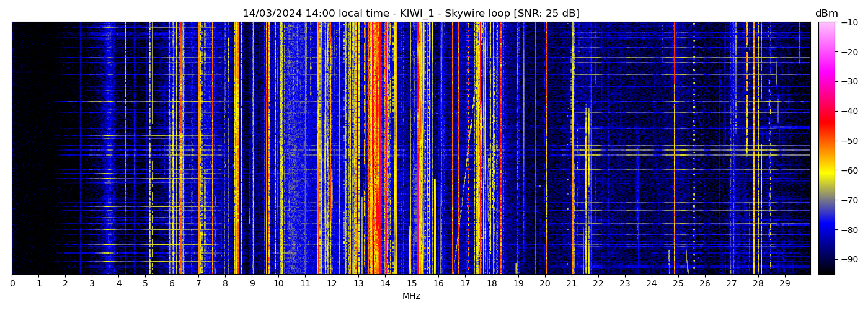This screenshot has width=868, height=310.
Task: Pick the 25 MHz tick label
Action: click(678, 283)
